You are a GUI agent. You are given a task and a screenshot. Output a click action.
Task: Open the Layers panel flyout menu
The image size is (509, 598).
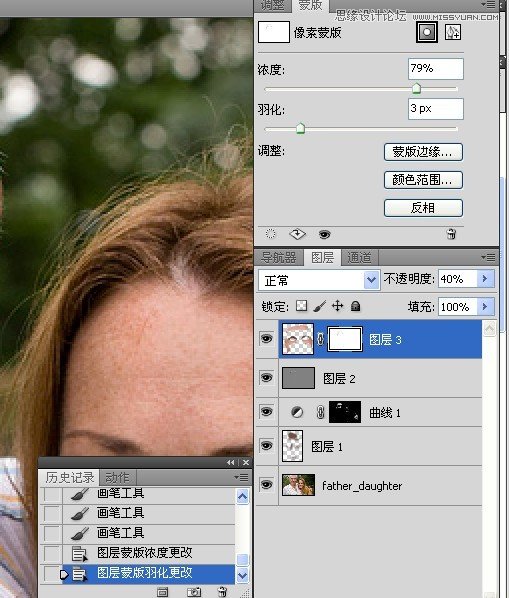(488, 257)
